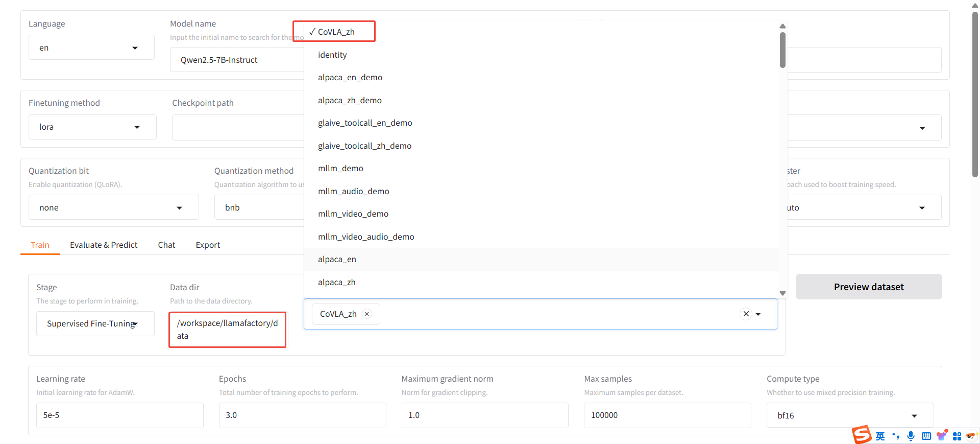The height and width of the screenshot is (444, 980).
Task: Open the Language dropdown
Action: (91, 48)
